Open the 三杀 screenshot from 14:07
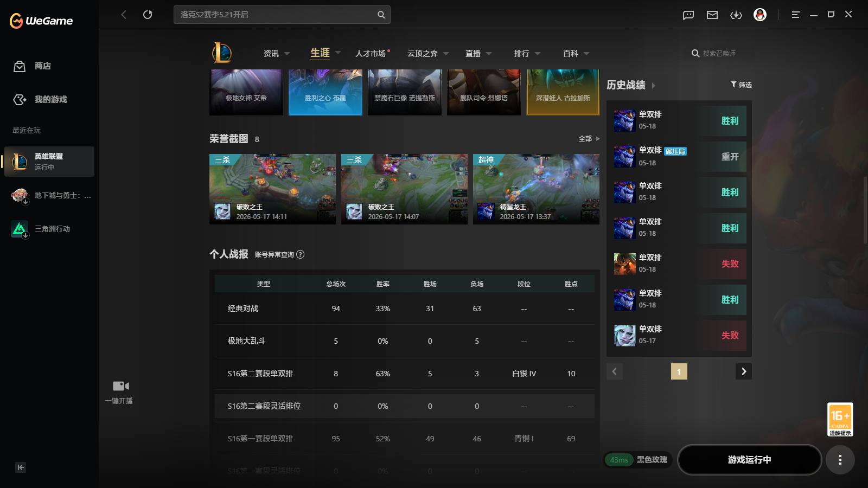Image resolution: width=868 pixels, height=488 pixels. click(x=404, y=189)
